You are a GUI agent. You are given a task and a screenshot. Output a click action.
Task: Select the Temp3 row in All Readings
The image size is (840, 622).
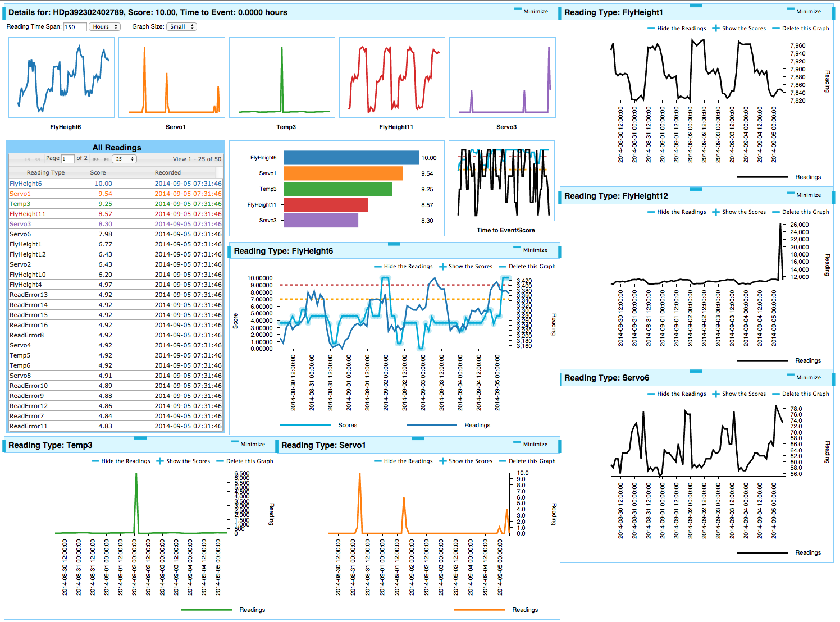point(116,204)
